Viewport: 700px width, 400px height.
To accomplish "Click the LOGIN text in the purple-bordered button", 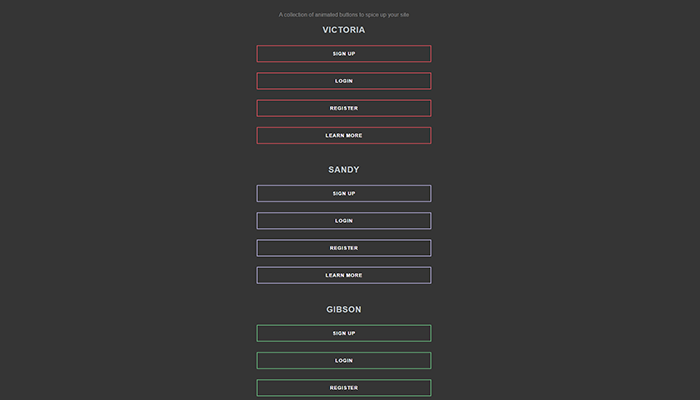I will point(344,221).
